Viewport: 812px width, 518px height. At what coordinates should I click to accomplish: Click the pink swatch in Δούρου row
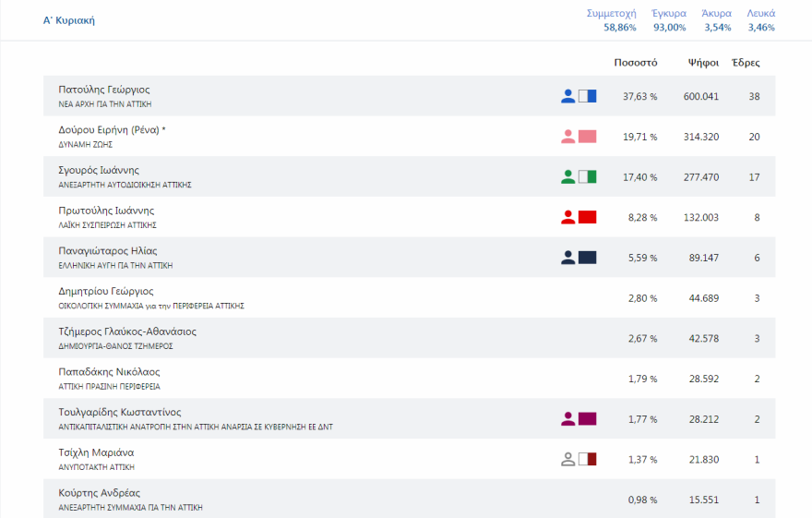pos(588,137)
